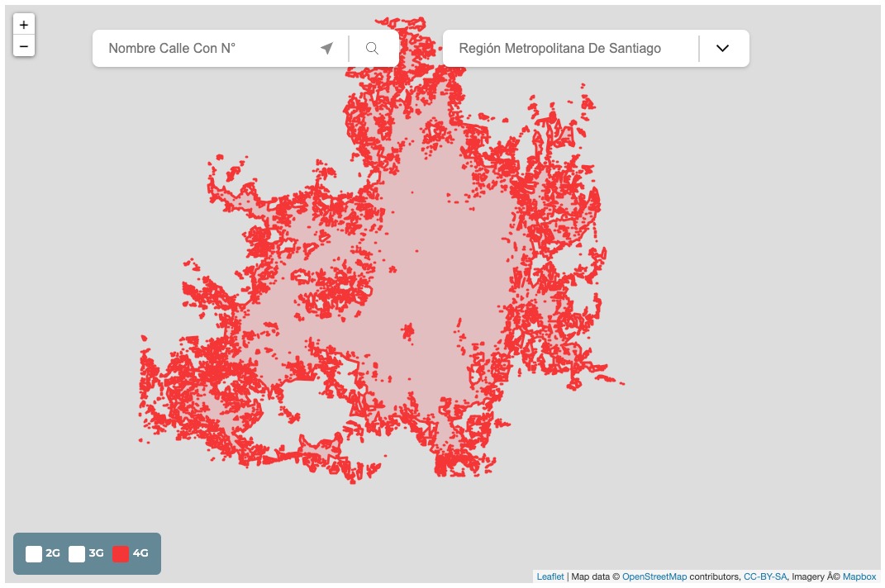Viewport: 885px width, 588px height.
Task: Zoom out with the minus button
Action: click(x=24, y=46)
